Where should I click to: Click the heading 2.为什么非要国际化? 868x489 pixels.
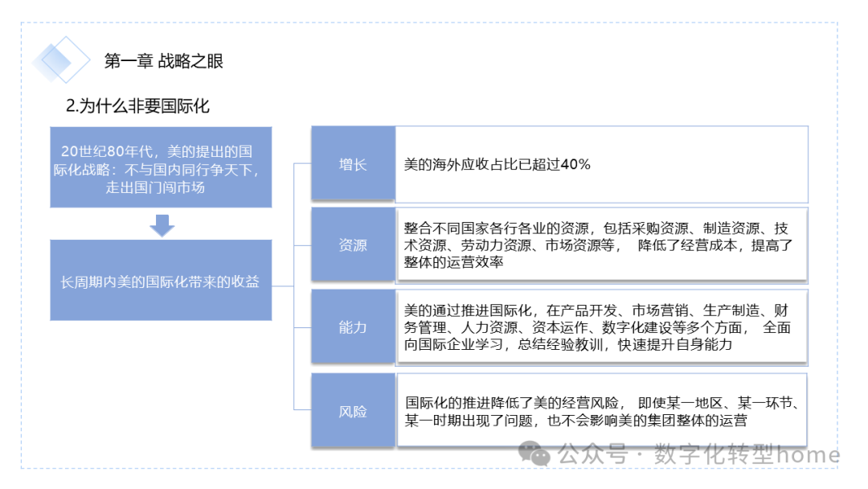137,105
